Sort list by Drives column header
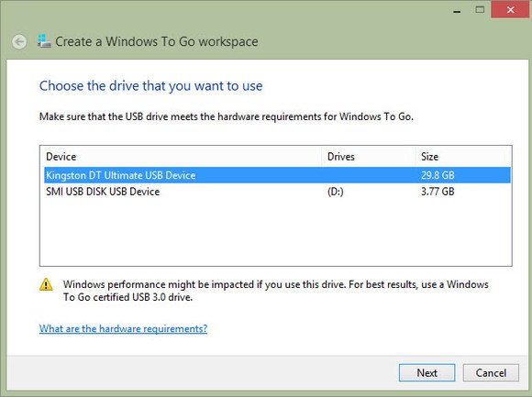Screen dimensions: 532x397 coord(369,157)
